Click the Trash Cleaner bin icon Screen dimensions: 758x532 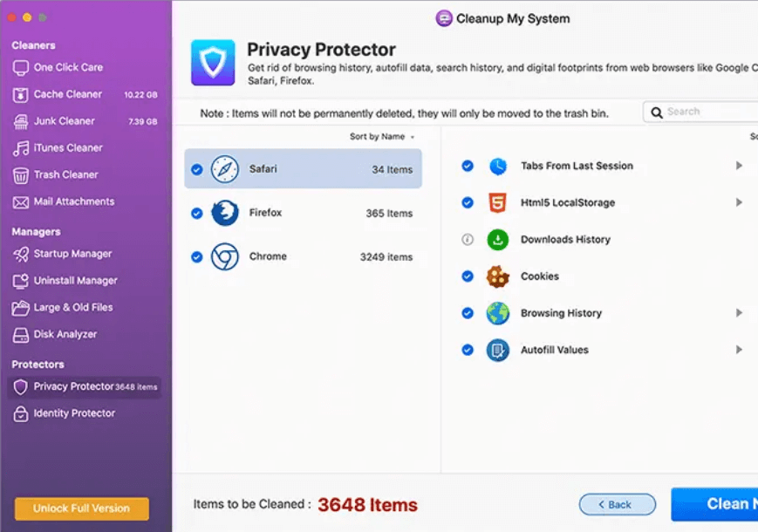[20, 175]
